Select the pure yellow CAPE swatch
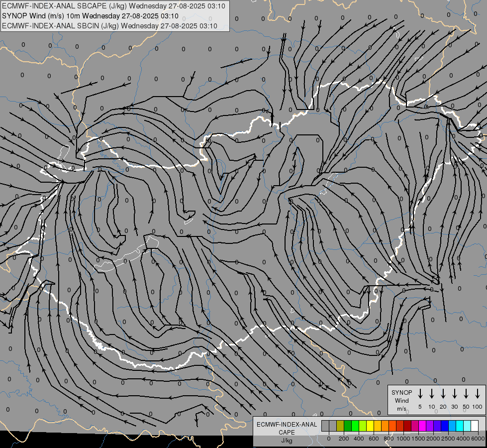 click(x=370, y=426)
